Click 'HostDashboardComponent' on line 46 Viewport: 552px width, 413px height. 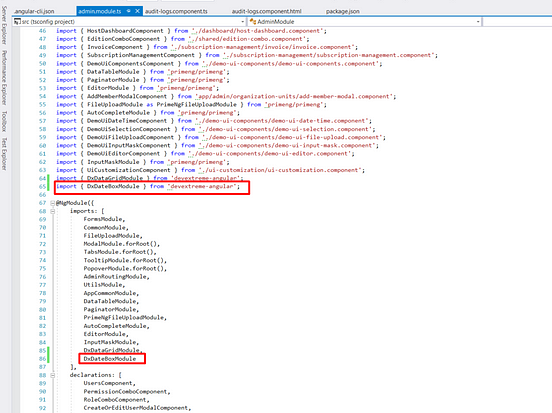125,31
